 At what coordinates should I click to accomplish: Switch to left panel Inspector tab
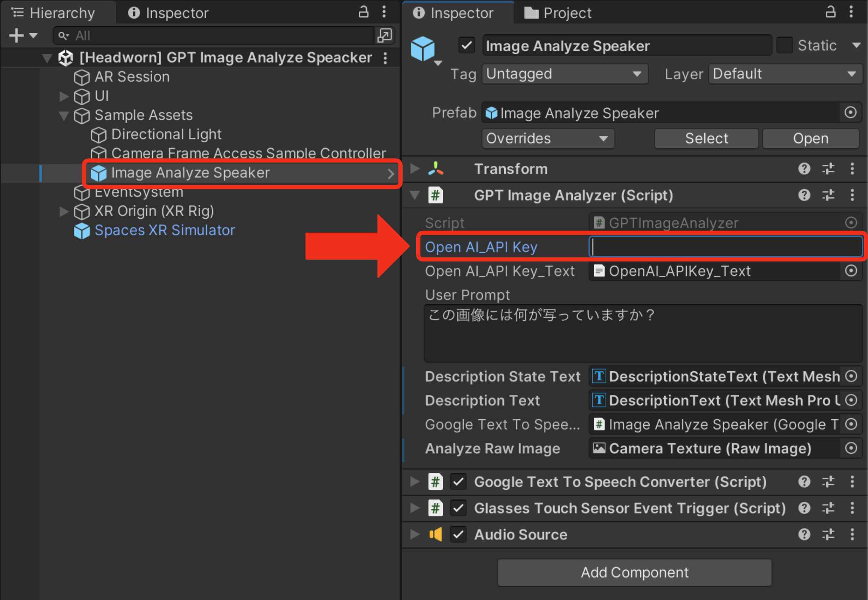coord(168,13)
